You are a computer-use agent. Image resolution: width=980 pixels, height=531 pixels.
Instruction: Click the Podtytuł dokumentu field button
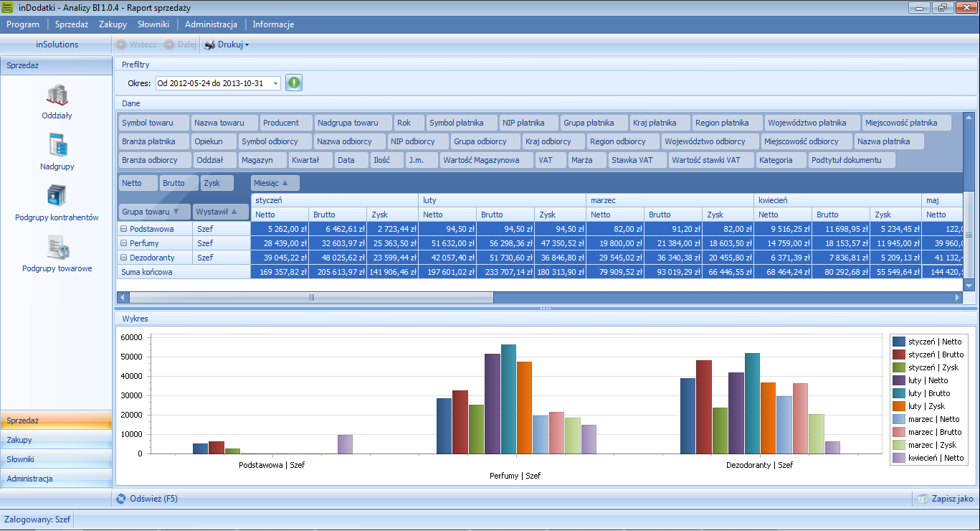tap(852, 160)
